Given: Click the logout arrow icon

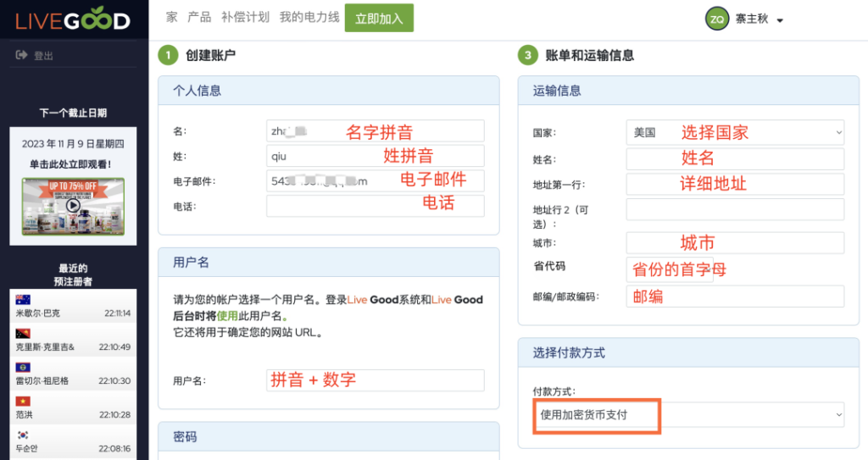Looking at the screenshot, I should pyautogui.click(x=21, y=55).
